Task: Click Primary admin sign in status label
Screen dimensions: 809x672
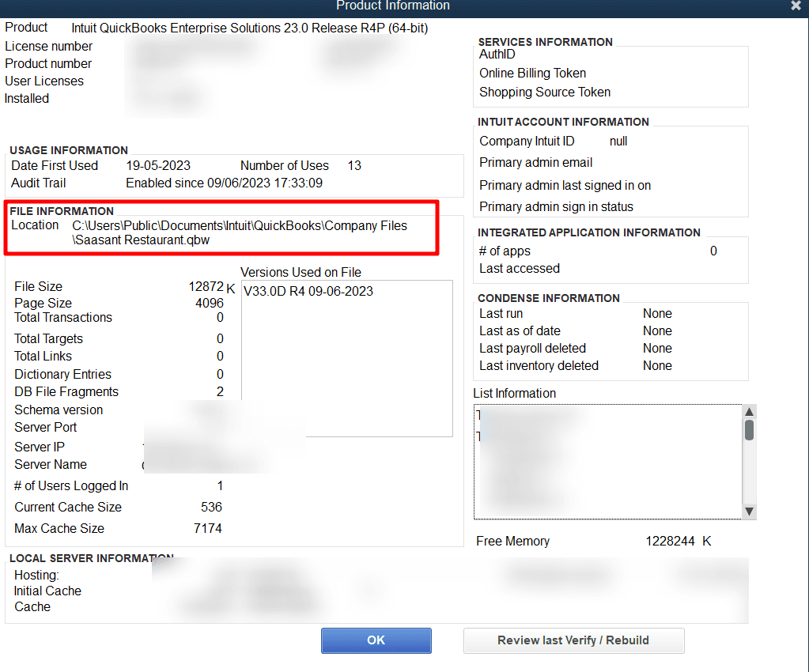Action: click(556, 206)
